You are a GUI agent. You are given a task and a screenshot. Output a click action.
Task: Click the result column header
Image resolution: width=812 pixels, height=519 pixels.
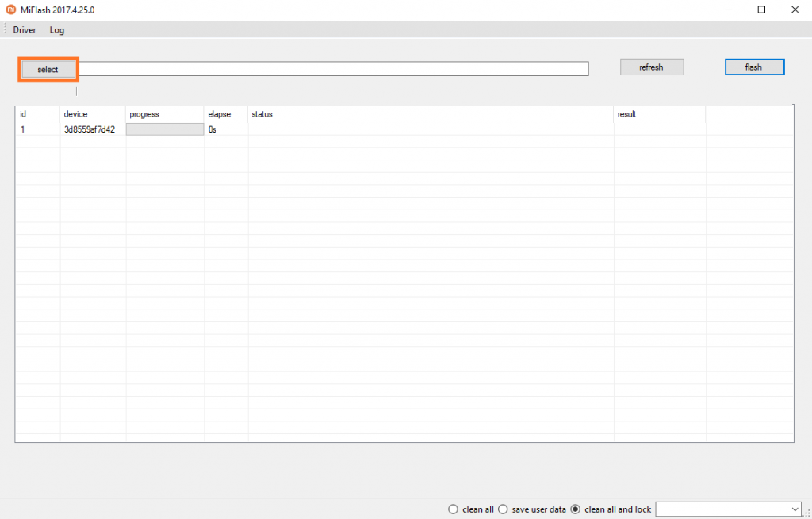point(660,114)
